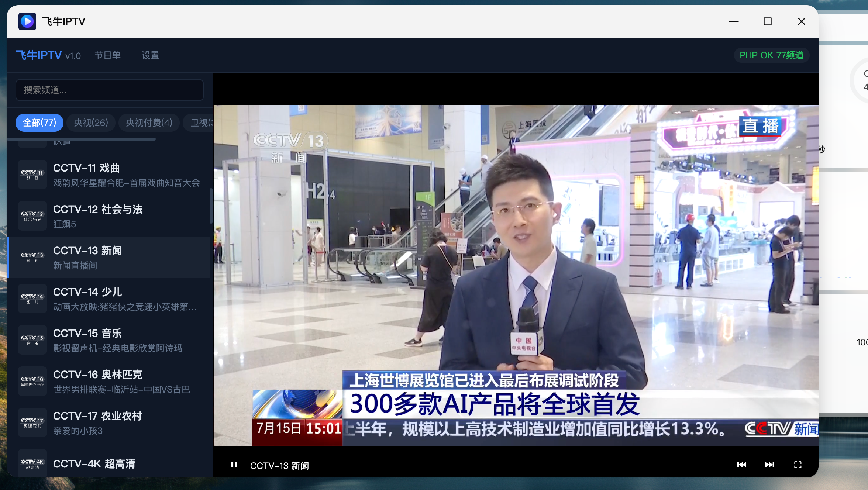Viewport: 868px width, 490px height.
Task: Open the 节目单 menu
Action: point(108,55)
